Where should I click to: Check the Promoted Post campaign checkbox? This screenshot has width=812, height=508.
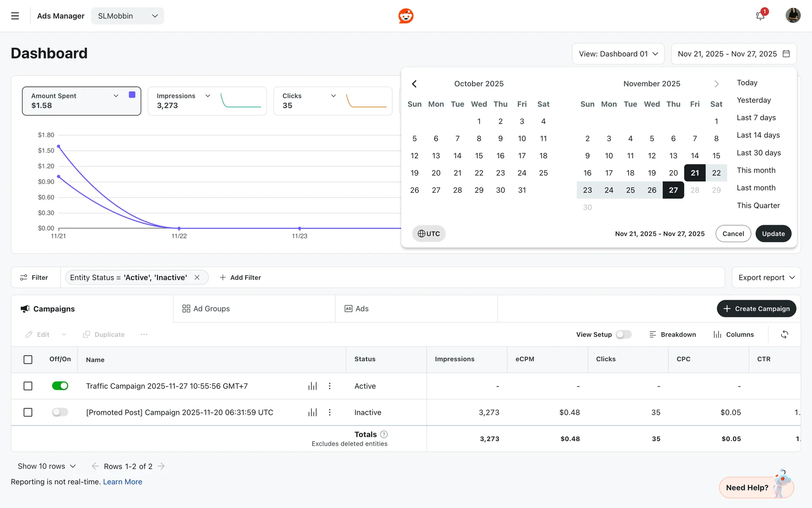pos(28,412)
